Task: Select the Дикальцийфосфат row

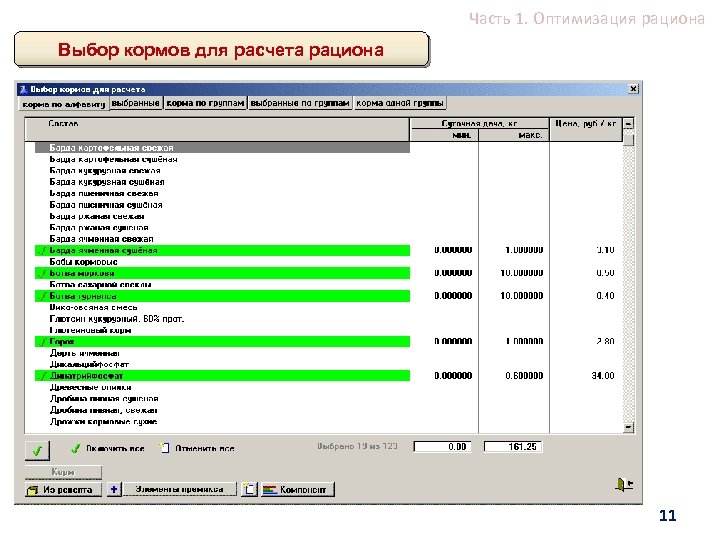Action: click(x=222, y=365)
